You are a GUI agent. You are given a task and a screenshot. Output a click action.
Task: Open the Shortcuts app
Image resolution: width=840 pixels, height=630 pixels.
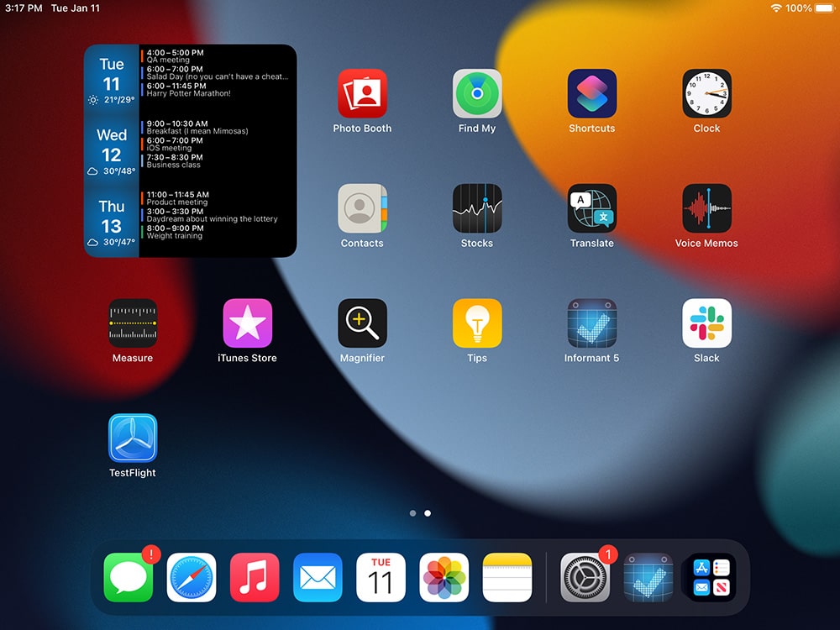tap(592, 93)
